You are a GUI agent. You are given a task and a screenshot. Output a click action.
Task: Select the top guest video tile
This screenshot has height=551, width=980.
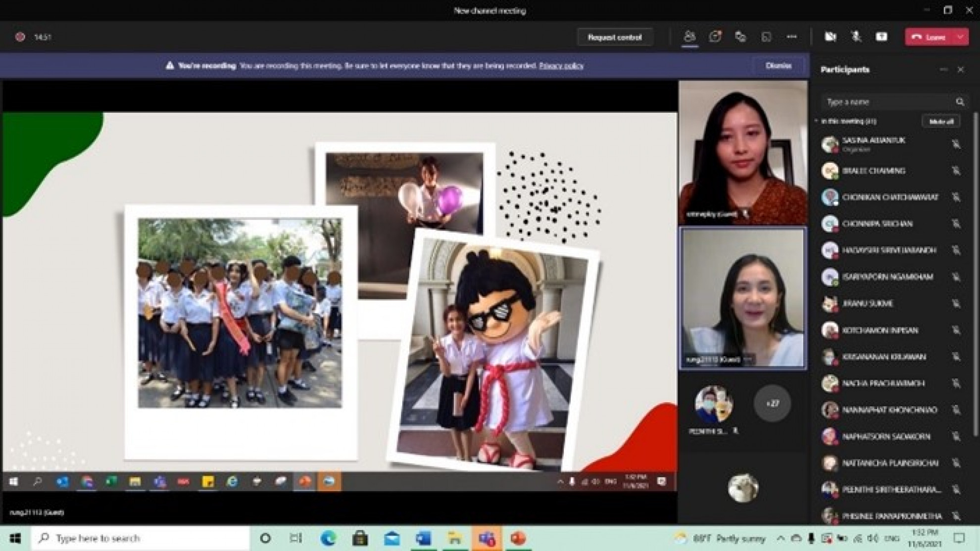click(743, 153)
